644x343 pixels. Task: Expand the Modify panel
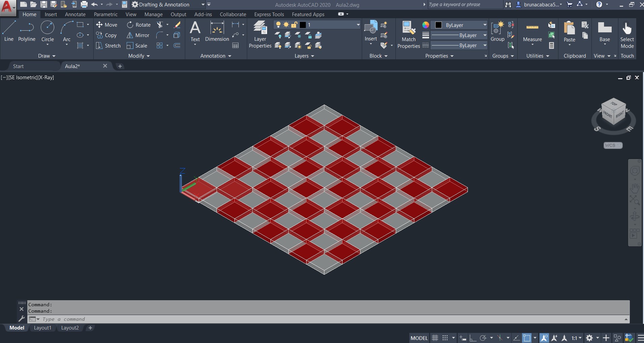[139, 56]
